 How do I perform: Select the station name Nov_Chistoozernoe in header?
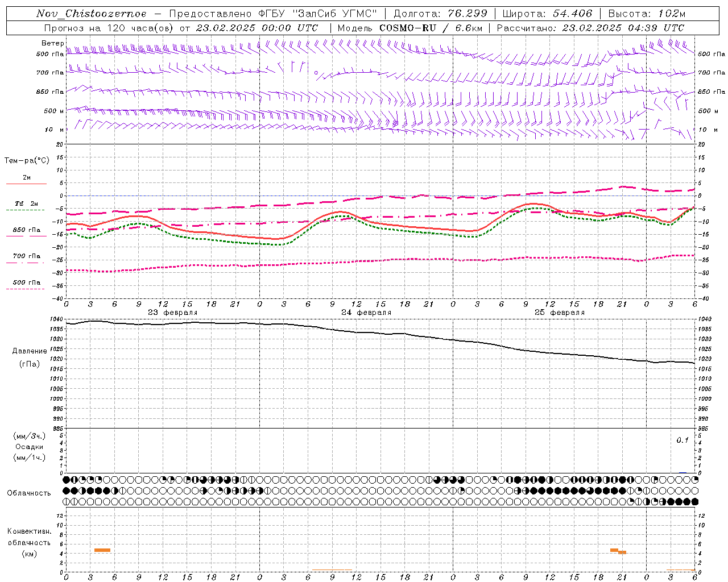tap(91, 14)
